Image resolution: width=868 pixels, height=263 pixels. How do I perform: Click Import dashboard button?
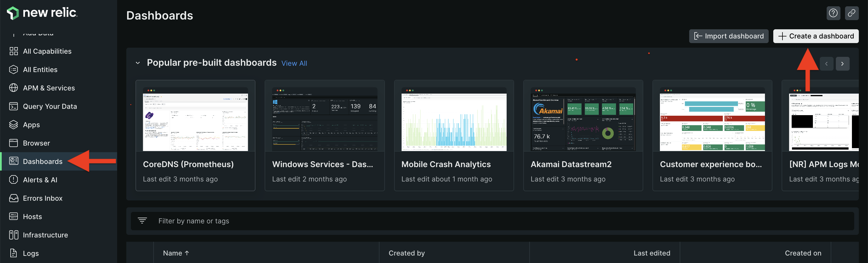(728, 36)
